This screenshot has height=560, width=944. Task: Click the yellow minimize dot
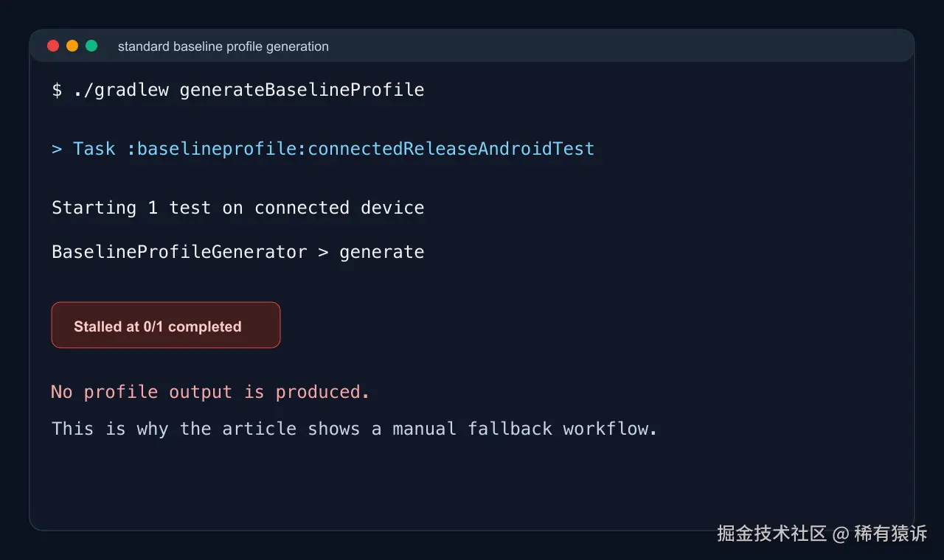pos(72,46)
